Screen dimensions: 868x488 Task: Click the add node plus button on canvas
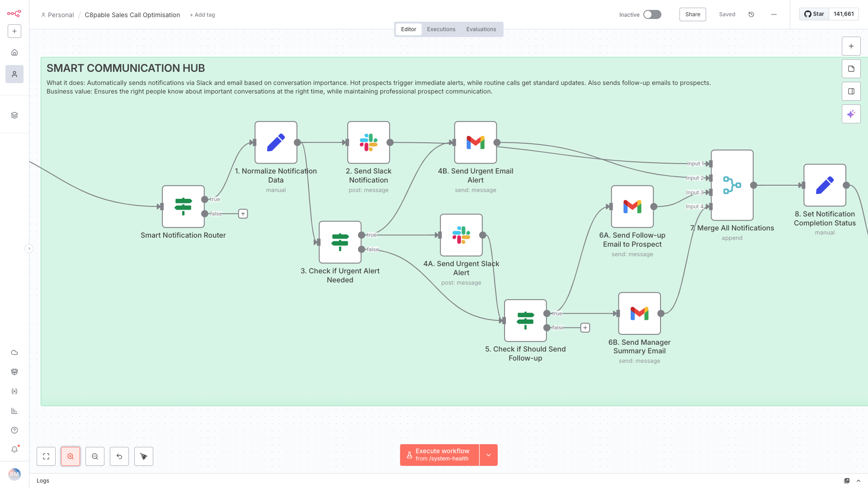point(851,46)
